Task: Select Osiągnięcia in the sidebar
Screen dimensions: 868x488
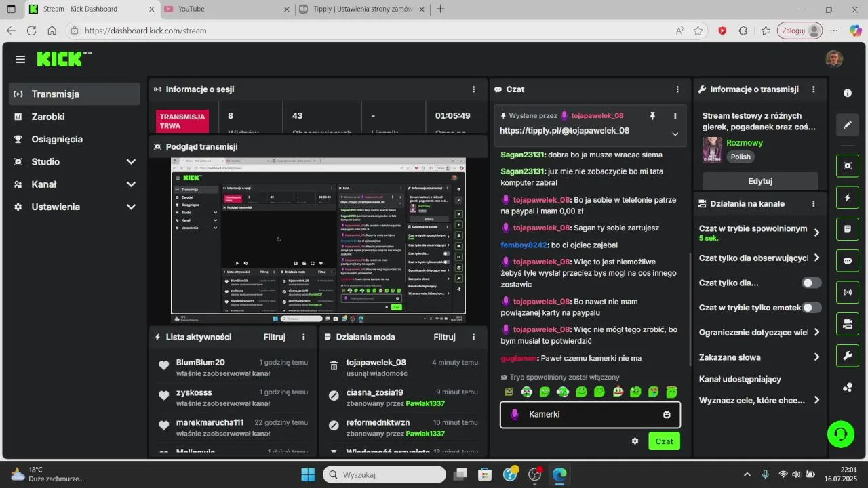Action: [x=75, y=139]
